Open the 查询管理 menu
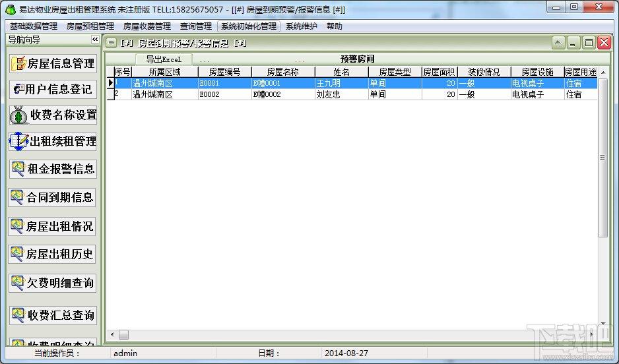 [196, 26]
